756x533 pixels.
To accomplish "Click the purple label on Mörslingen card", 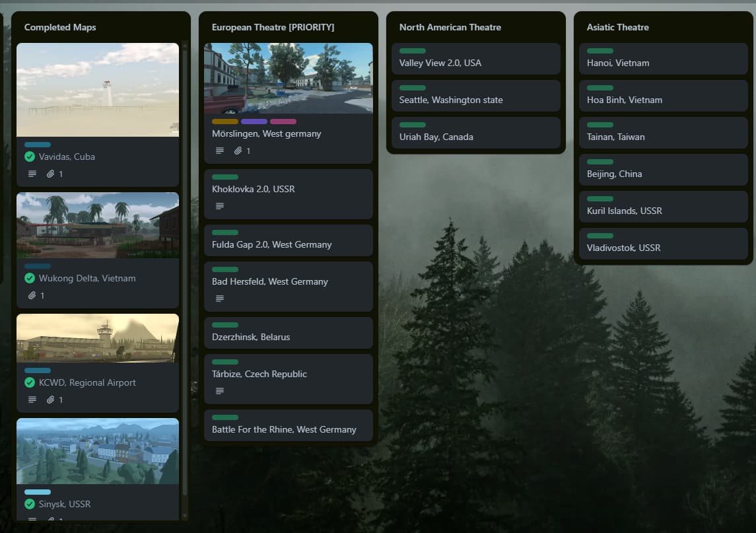I will point(254,122).
